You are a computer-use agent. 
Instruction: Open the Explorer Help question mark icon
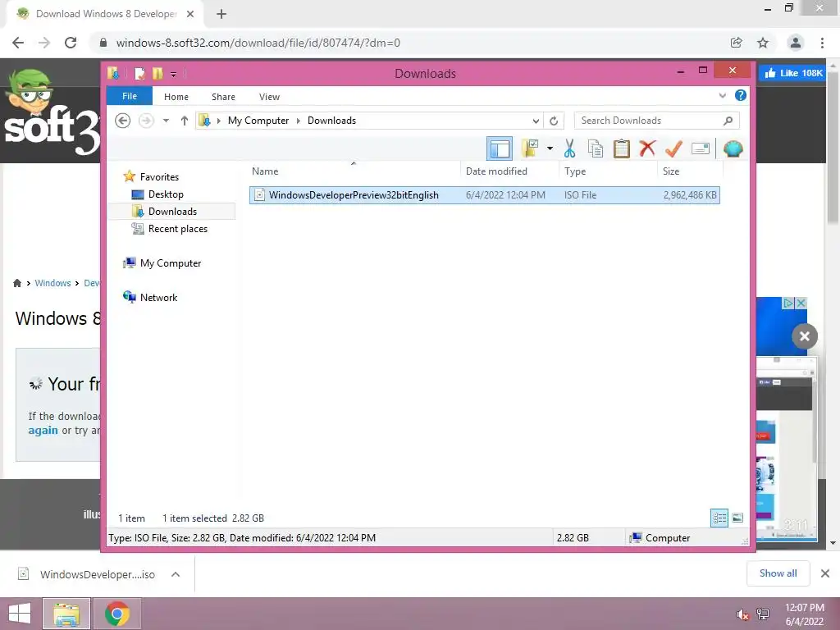[741, 95]
